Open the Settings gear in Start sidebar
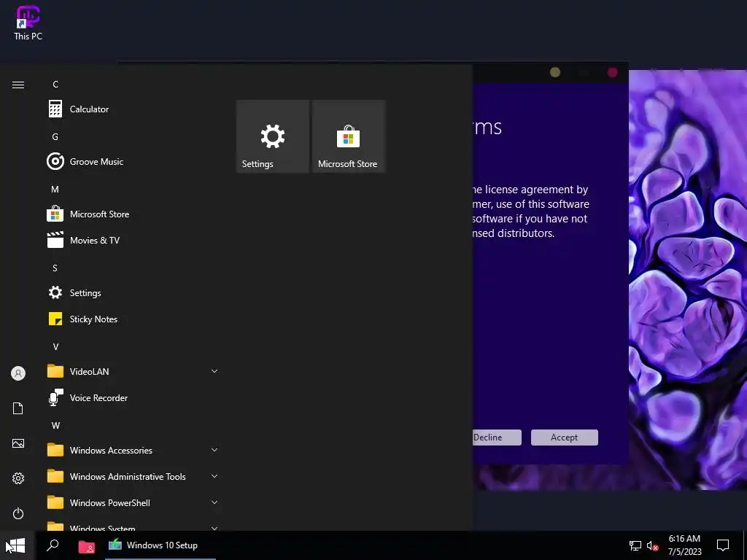This screenshot has height=560, width=747. tap(18, 478)
